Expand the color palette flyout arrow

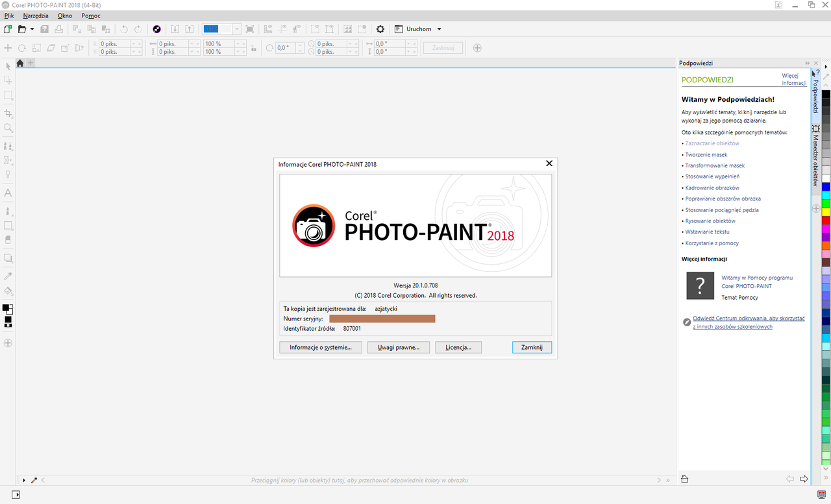tap(826, 67)
